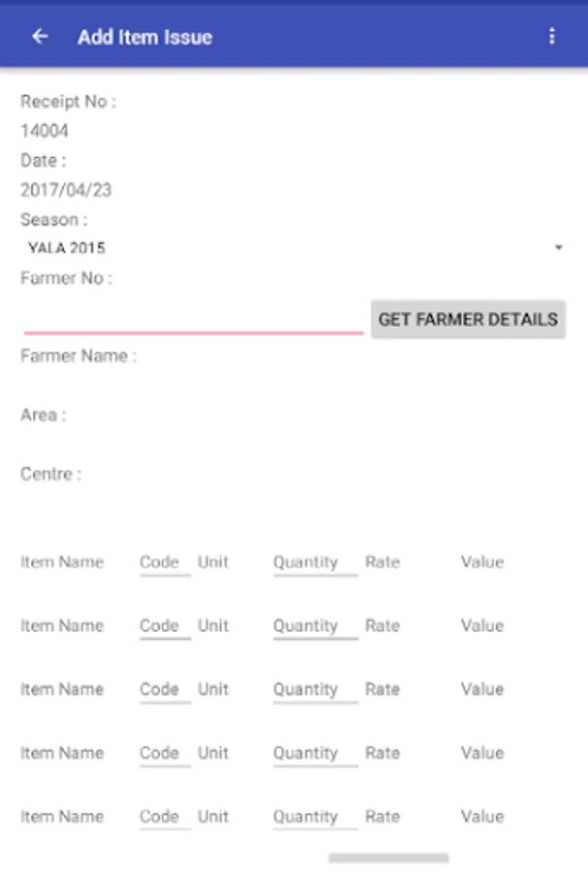Expand the Season dropdown arrow
This screenshot has height=878, width=588.
559,248
